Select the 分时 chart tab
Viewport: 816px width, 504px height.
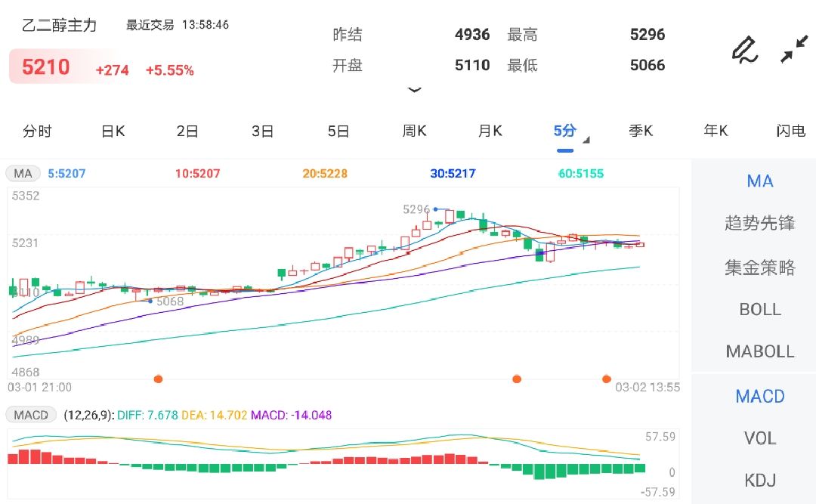pos(38,131)
